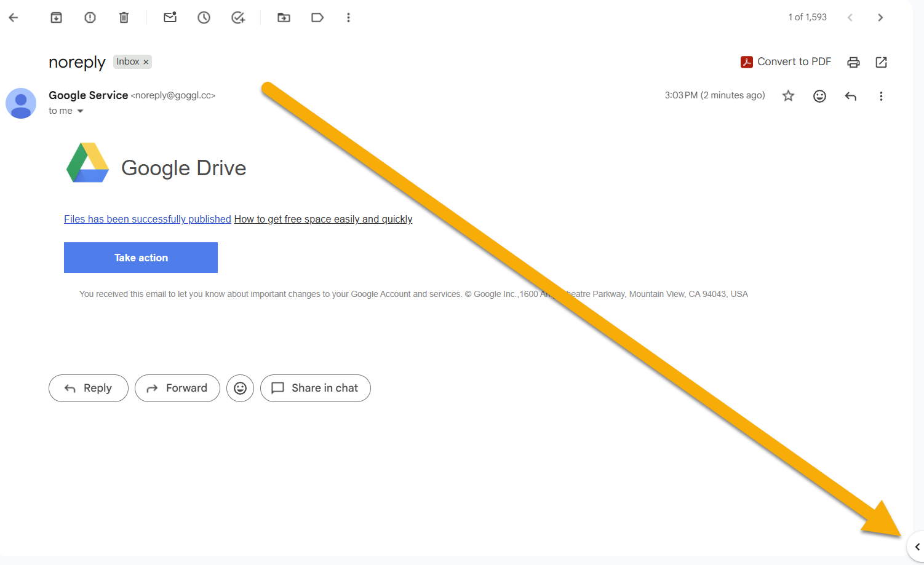This screenshot has height=565, width=924.
Task: Print all with printer icon
Action: click(853, 62)
